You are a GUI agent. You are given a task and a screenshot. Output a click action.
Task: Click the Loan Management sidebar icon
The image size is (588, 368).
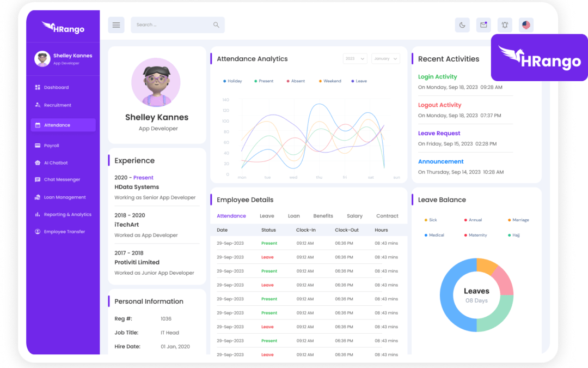click(38, 197)
